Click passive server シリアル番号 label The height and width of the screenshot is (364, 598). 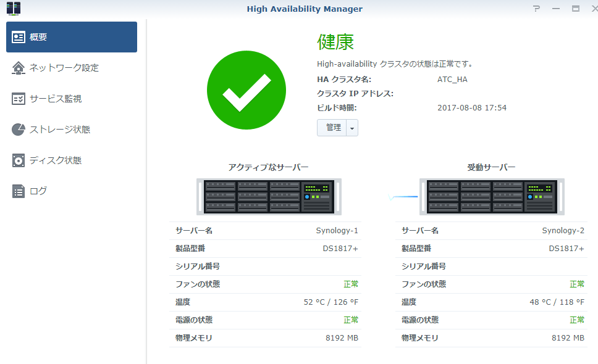[x=424, y=266]
